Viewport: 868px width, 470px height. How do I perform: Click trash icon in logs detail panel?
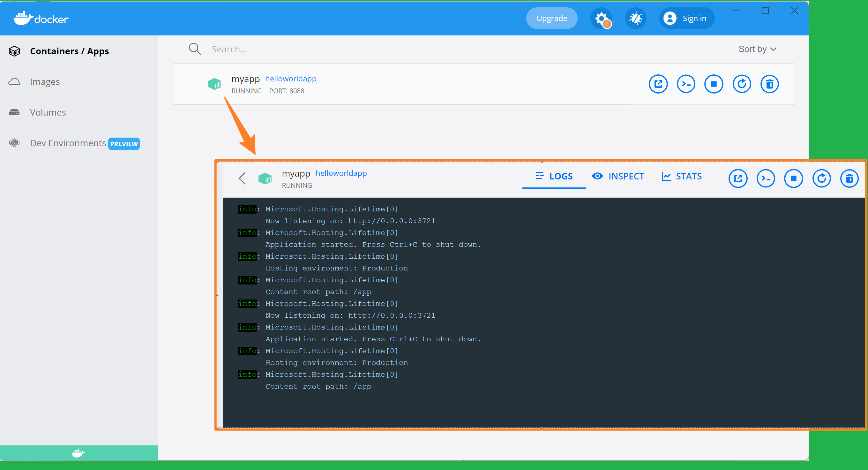coord(849,178)
